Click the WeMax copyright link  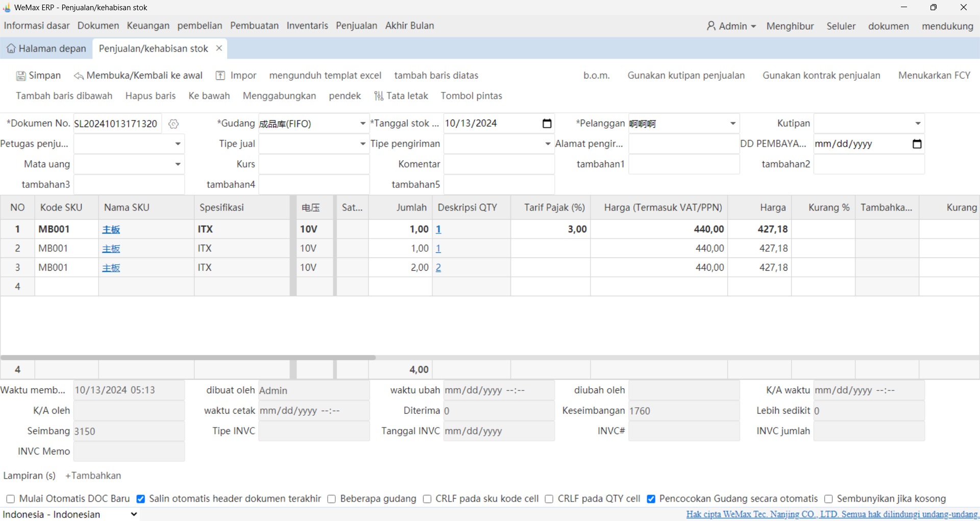(831, 514)
